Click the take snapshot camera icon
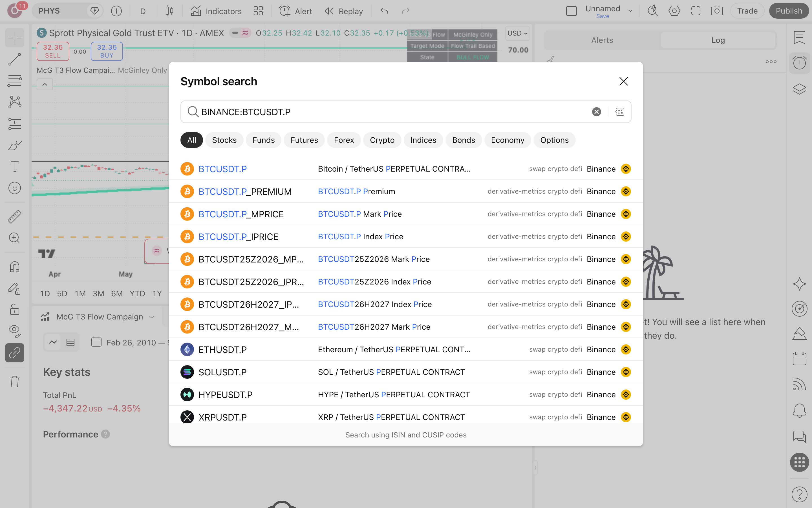This screenshot has width=812, height=508. (717, 11)
